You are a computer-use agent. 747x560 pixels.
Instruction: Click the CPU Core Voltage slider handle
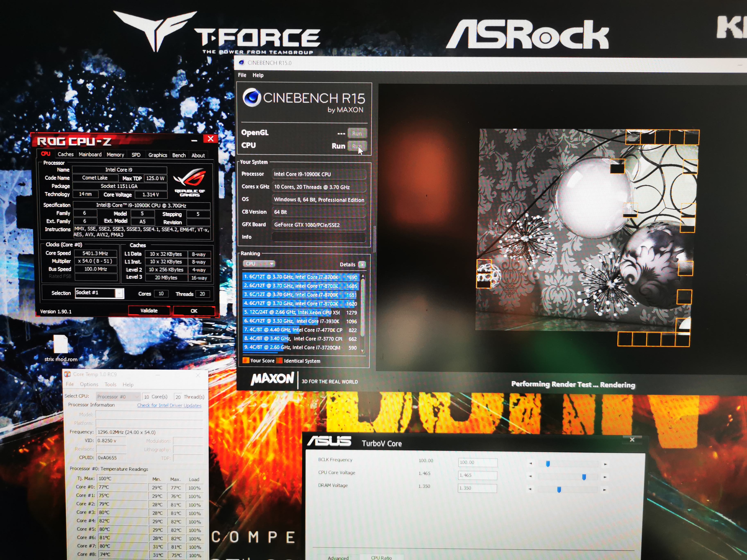[x=584, y=477]
